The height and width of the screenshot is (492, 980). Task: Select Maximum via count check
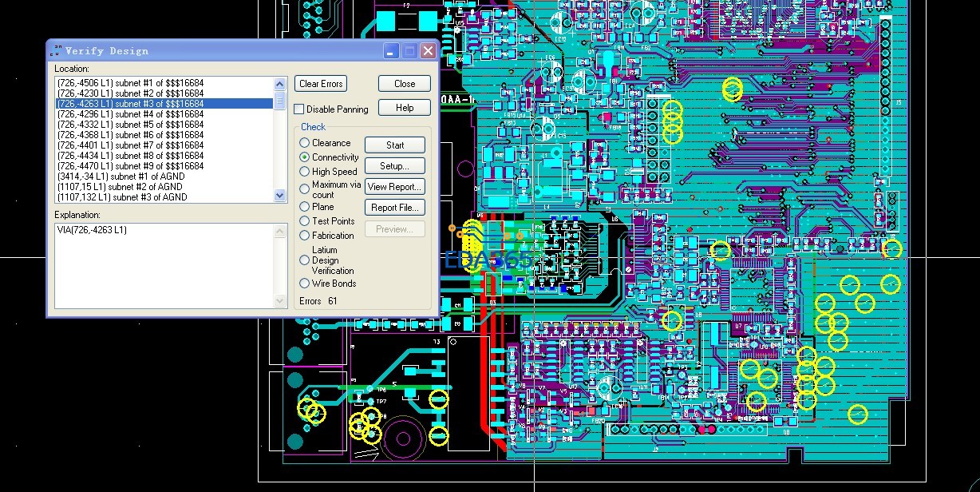pyautogui.click(x=305, y=189)
